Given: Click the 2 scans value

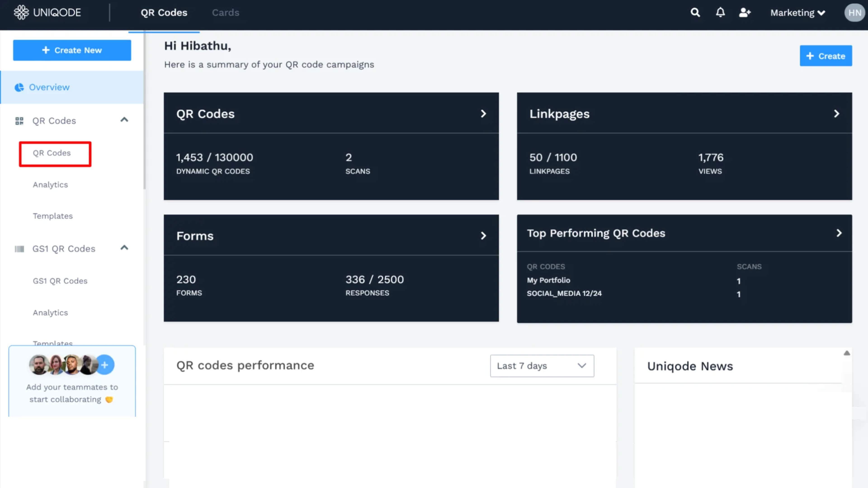Looking at the screenshot, I should point(348,157).
